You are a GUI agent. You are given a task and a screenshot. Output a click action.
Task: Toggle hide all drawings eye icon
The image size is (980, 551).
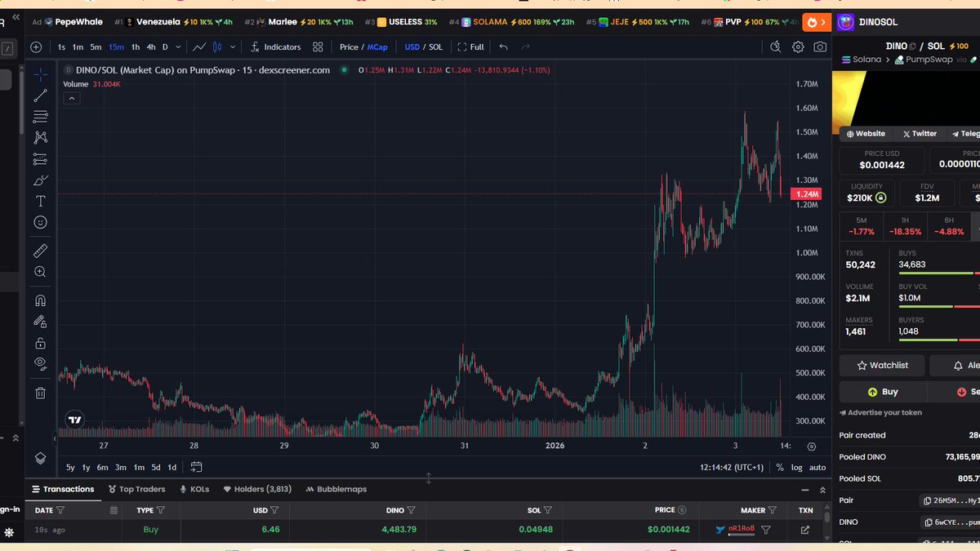pos(40,363)
